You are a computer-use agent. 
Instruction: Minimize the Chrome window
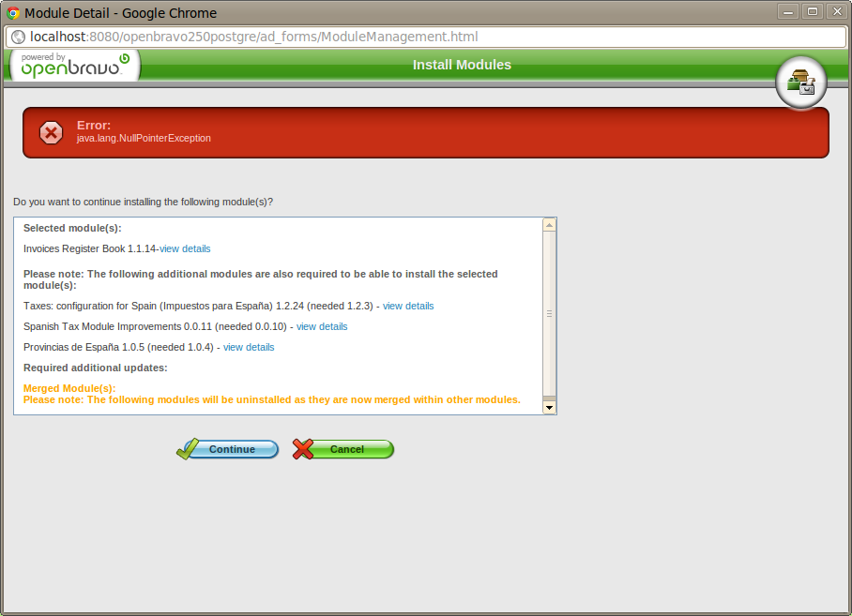click(788, 11)
